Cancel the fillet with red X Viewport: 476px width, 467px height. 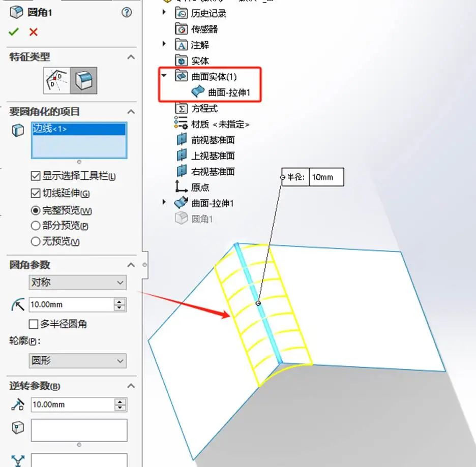34,32
